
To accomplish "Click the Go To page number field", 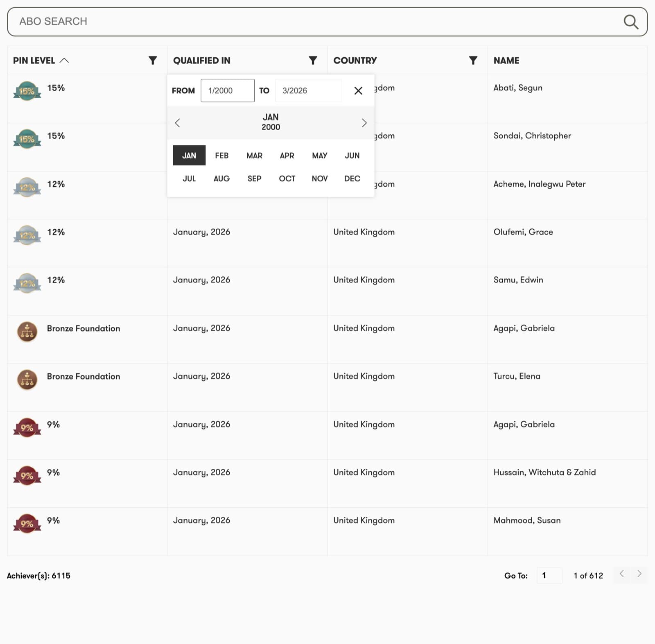I will coord(549,575).
